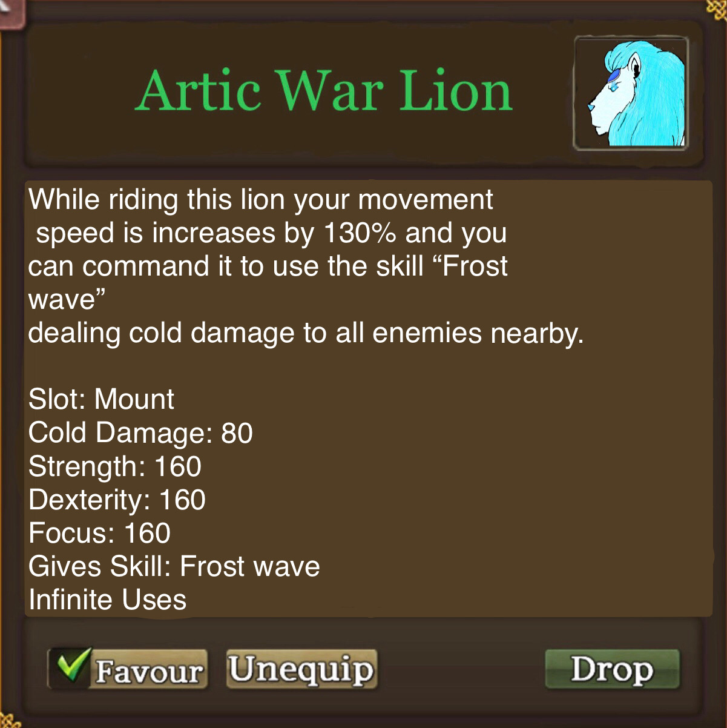The height and width of the screenshot is (728, 727).
Task: Drop the item with the Drop button
Action: tap(612, 669)
